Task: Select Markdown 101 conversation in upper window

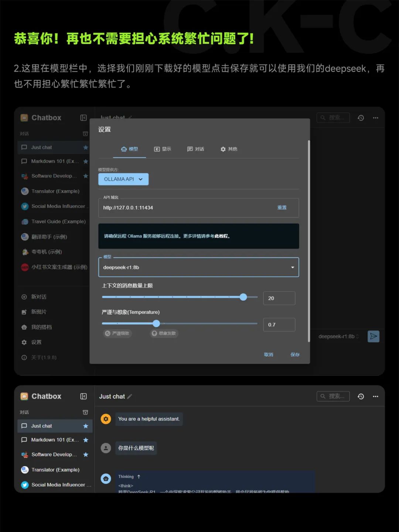Action: tap(54, 161)
